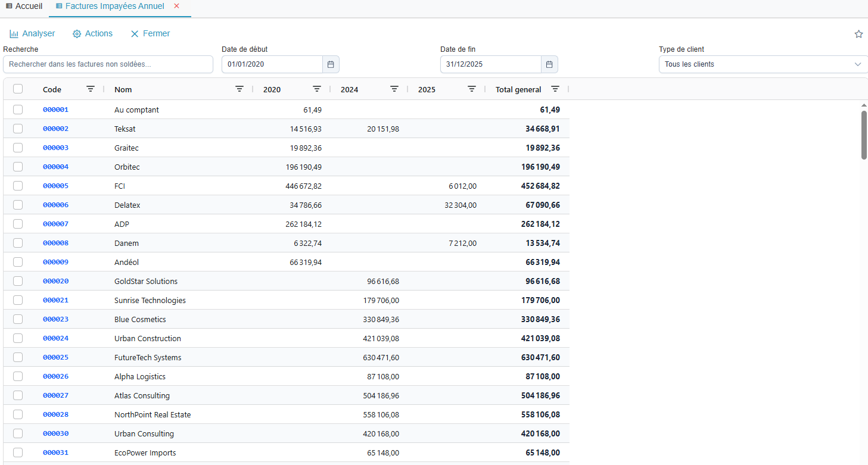
Task: Click the filter icon in Code column
Action: pyautogui.click(x=91, y=89)
